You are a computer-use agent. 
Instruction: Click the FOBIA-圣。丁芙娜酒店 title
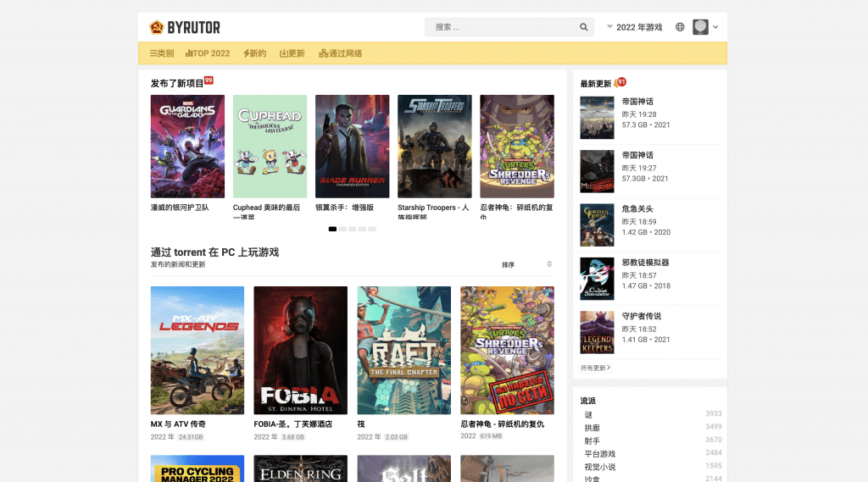click(292, 424)
